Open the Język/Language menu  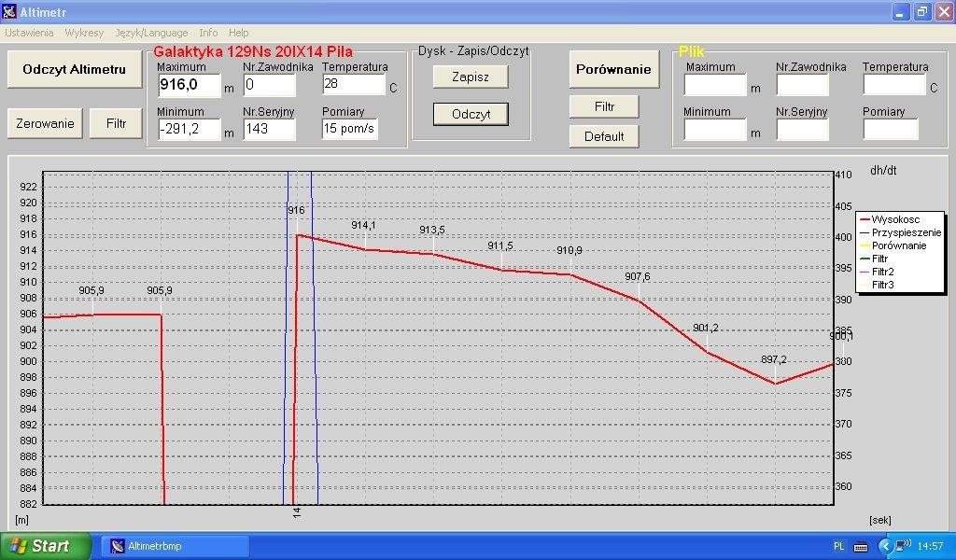coord(151,33)
